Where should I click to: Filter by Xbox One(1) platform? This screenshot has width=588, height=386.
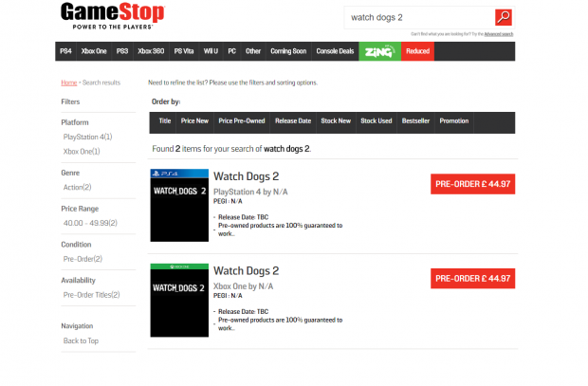82,152
